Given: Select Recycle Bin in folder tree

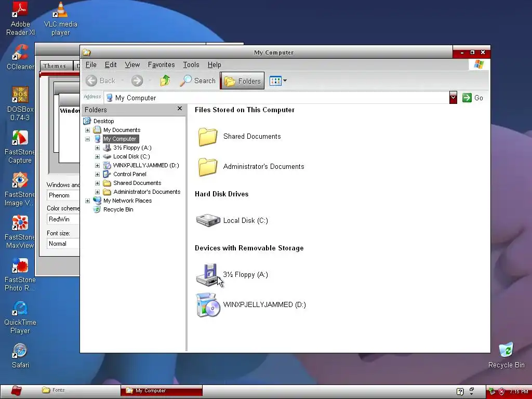Looking at the screenshot, I should 118,209.
